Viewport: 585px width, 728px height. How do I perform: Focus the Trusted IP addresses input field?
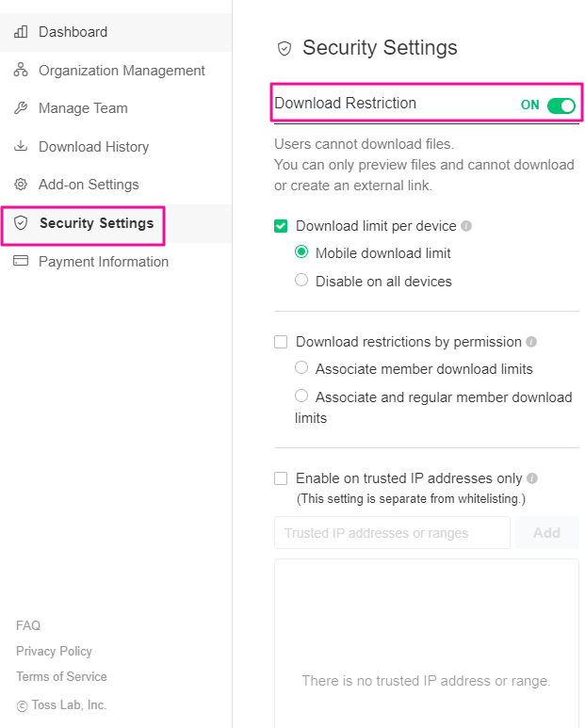pos(392,533)
